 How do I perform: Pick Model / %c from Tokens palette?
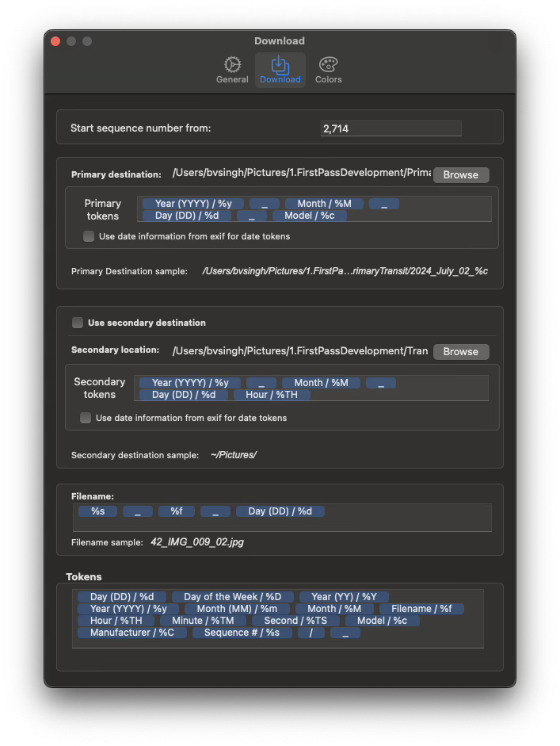(x=383, y=621)
